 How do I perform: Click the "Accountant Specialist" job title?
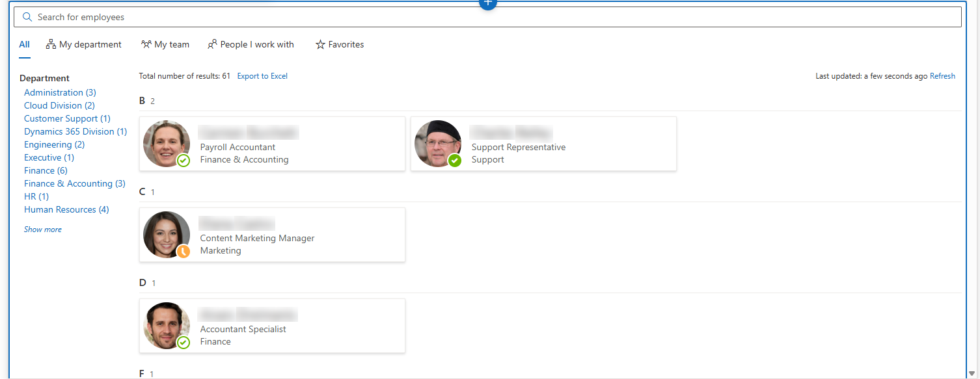pyautogui.click(x=243, y=330)
